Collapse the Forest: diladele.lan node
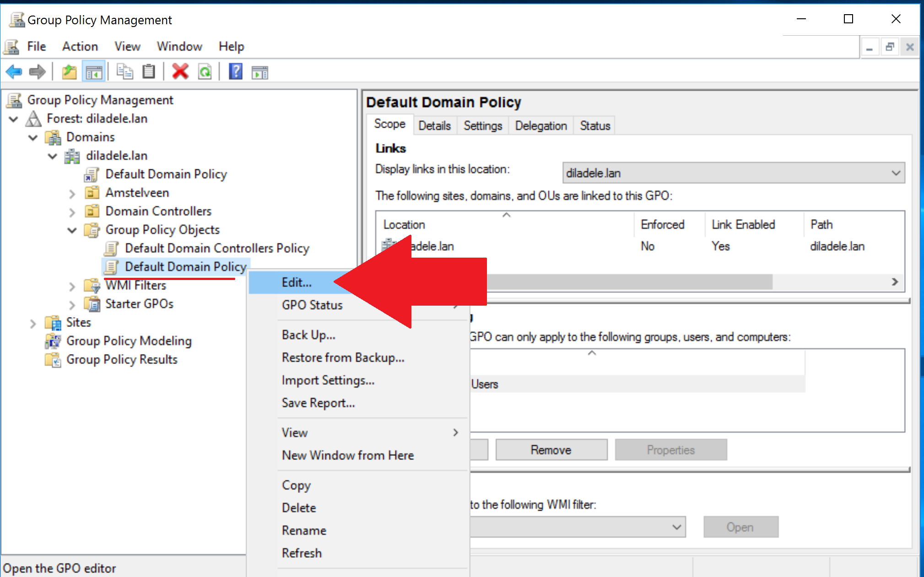 coord(14,119)
